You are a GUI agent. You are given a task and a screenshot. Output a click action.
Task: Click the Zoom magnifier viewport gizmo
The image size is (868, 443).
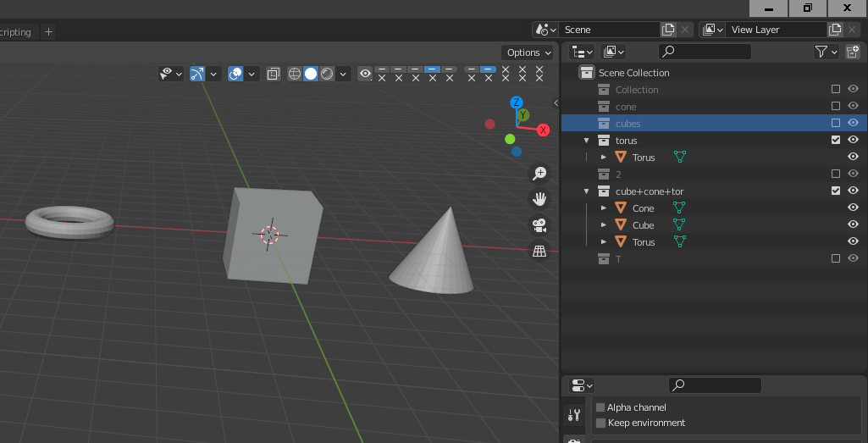click(x=539, y=174)
